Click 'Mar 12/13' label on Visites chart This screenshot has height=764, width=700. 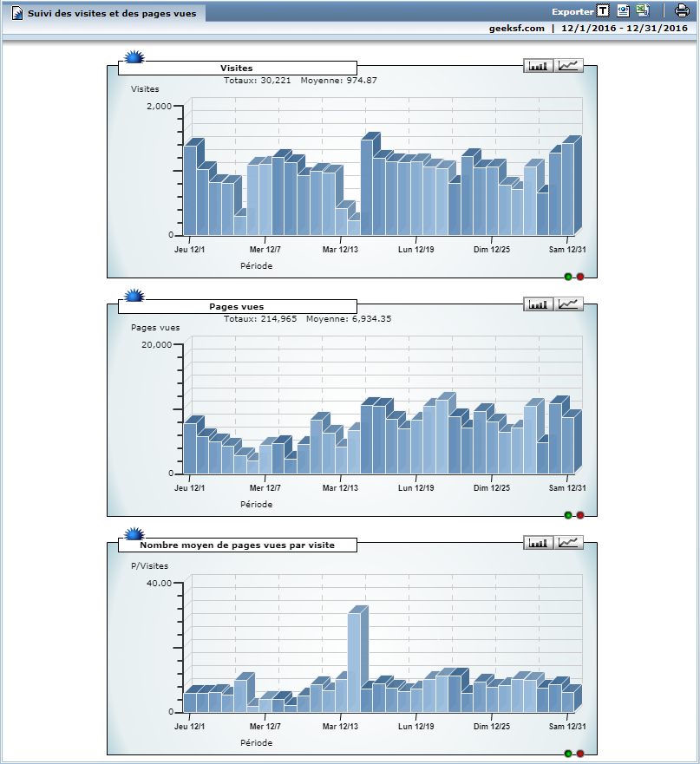point(340,250)
